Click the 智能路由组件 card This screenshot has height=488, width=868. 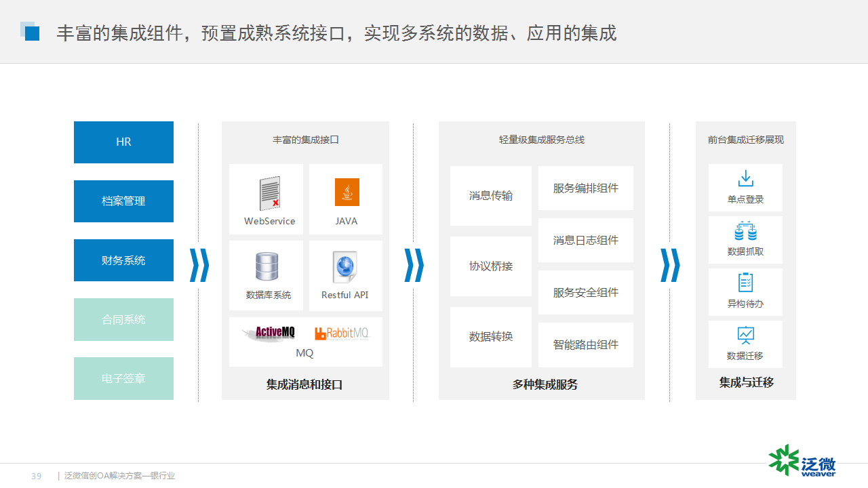pyautogui.click(x=586, y=344)
